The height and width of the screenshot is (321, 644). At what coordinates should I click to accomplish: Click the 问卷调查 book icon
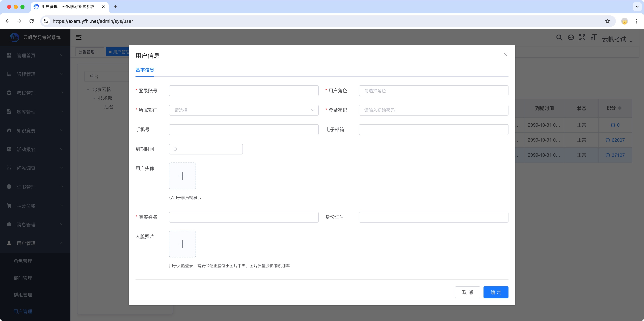click(9, 168)
